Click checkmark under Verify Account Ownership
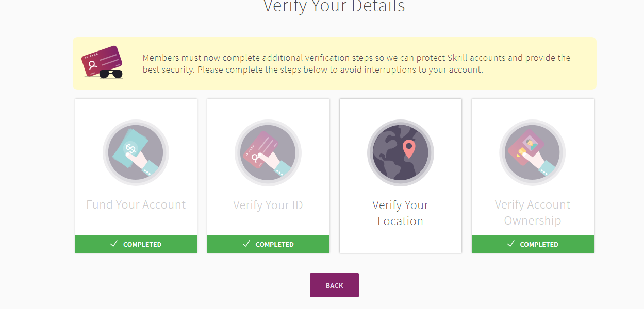Viewport: 644px width, 309px height. (510, 244)
